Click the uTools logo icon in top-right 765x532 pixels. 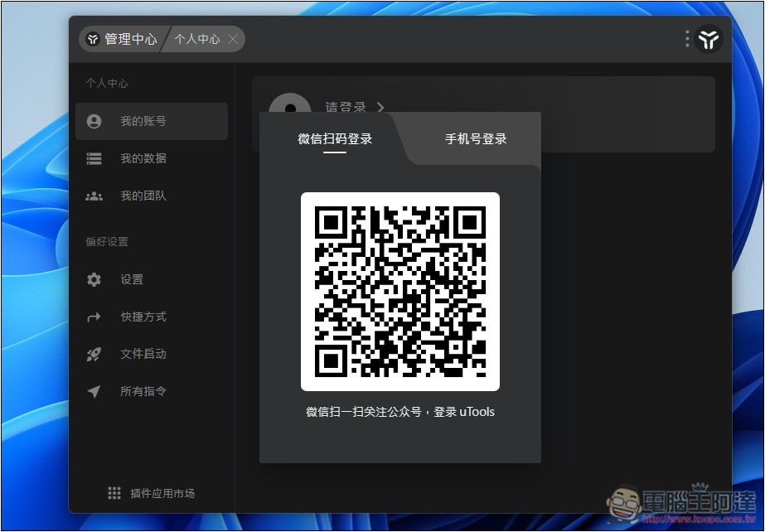(709, 39)
